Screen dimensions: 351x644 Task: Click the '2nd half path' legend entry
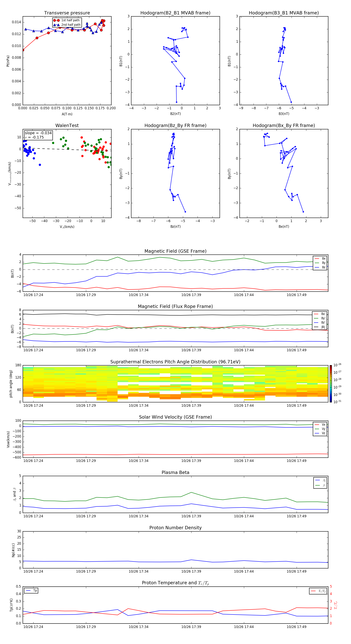point(67,25)
